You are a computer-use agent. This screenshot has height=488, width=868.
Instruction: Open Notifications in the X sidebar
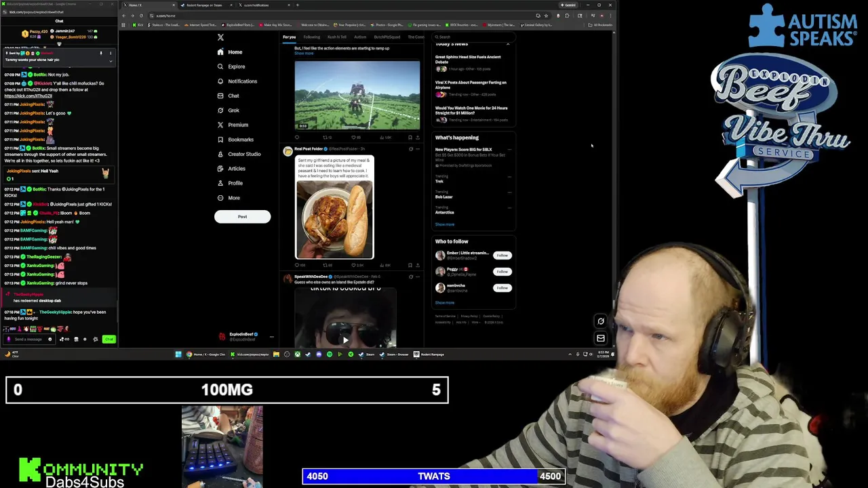(x=237, y=81)
